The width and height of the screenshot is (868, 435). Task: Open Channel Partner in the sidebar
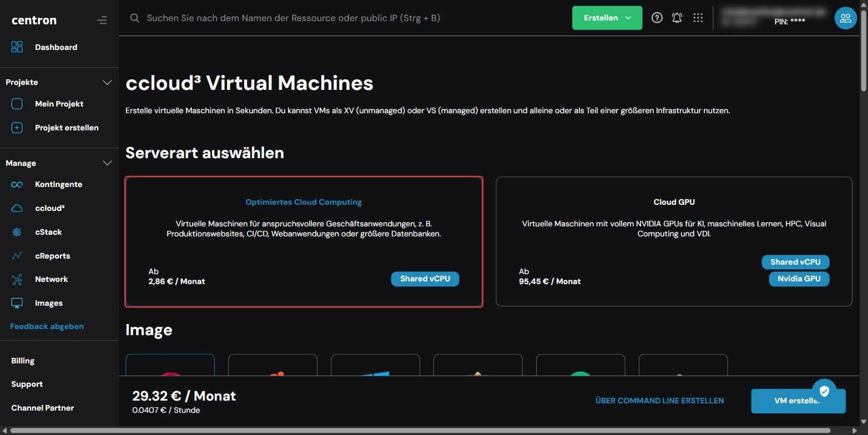coord(42,408)
